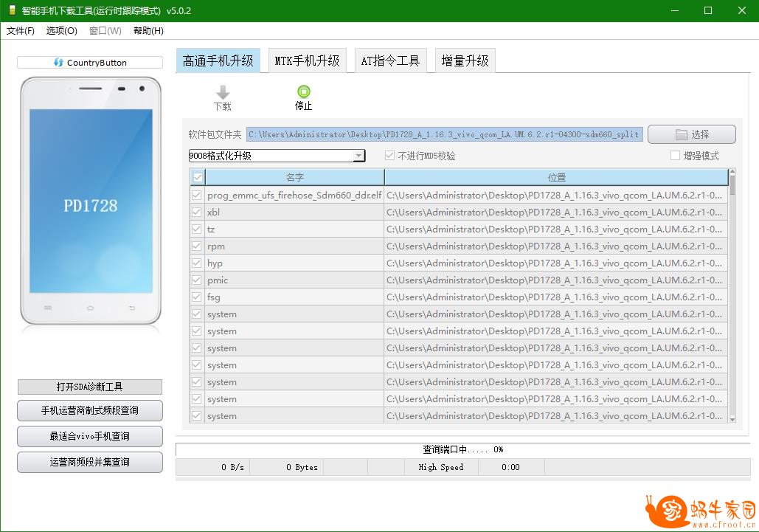Click the 软件包文件夹 path field
Viewport: 759px width, 532px height.
click(444, 134)
